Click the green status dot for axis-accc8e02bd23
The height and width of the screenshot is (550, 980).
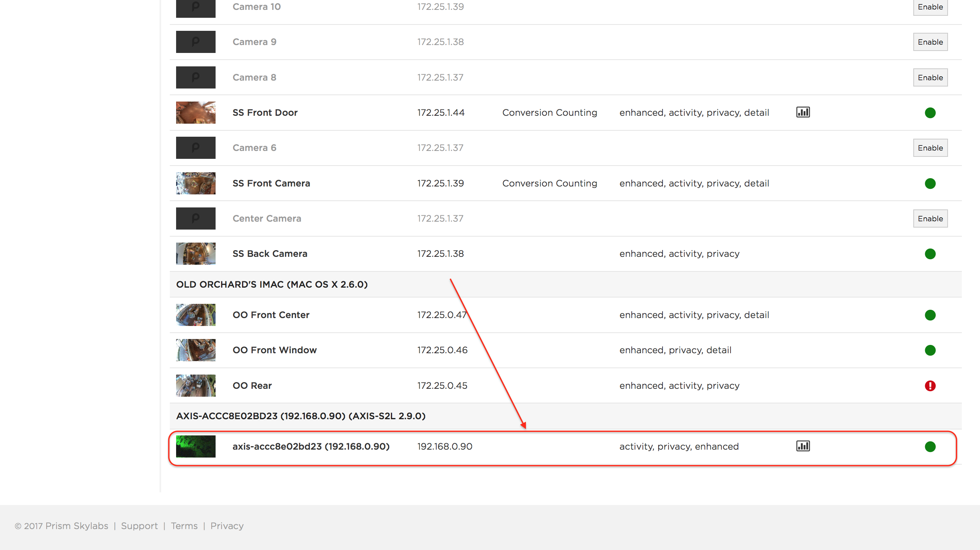point(930,446)
